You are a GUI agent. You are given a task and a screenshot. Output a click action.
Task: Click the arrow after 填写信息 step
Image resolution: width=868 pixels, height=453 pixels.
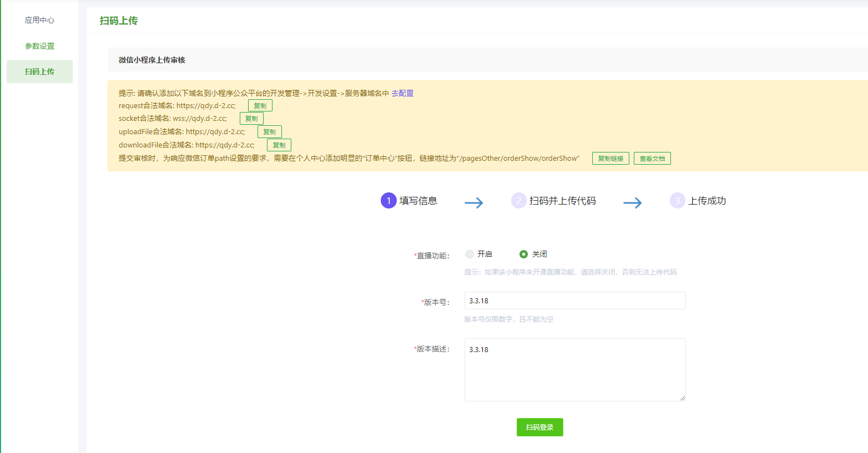point(473,203)
